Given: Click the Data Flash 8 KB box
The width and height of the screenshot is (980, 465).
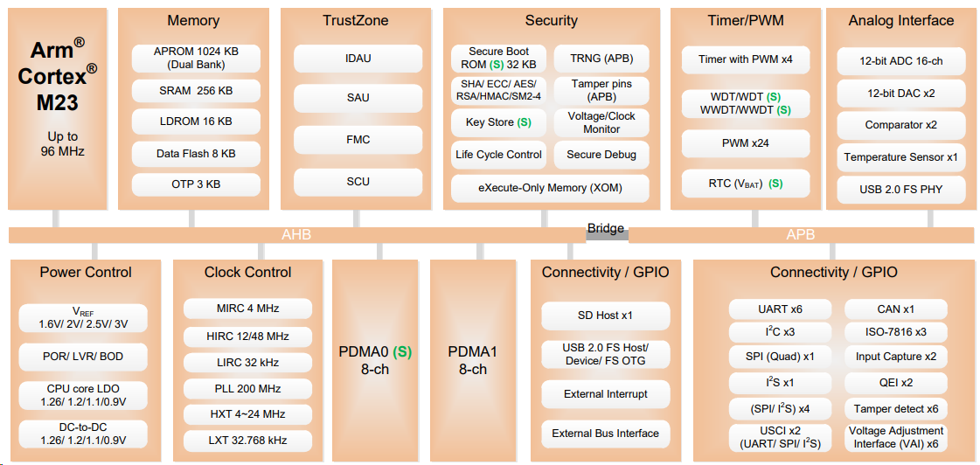Looking at the screenshot, I should point(196,153).
